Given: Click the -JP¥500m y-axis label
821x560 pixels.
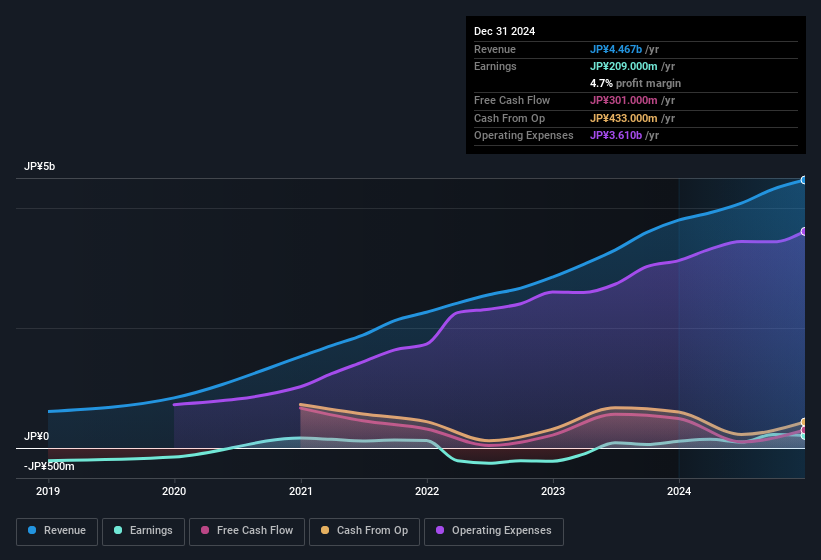Looking at the screenshot, I should [49, 466].
